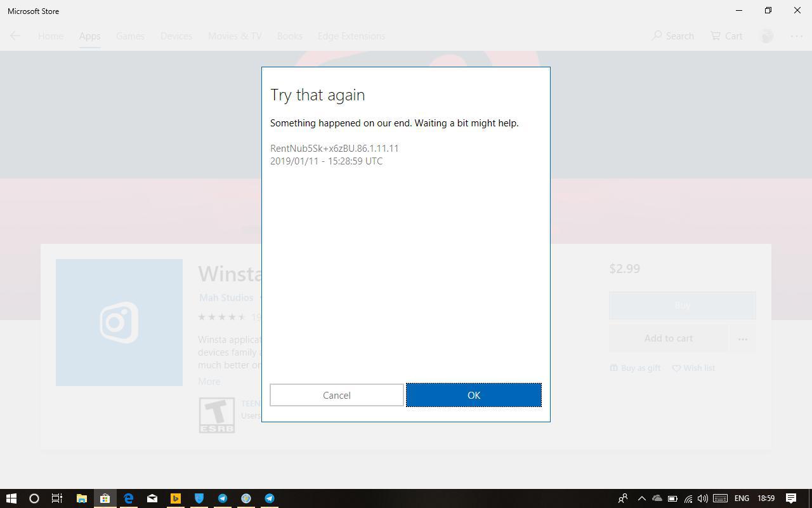
Task: Open the Books tab
Action: click(289, 36)
